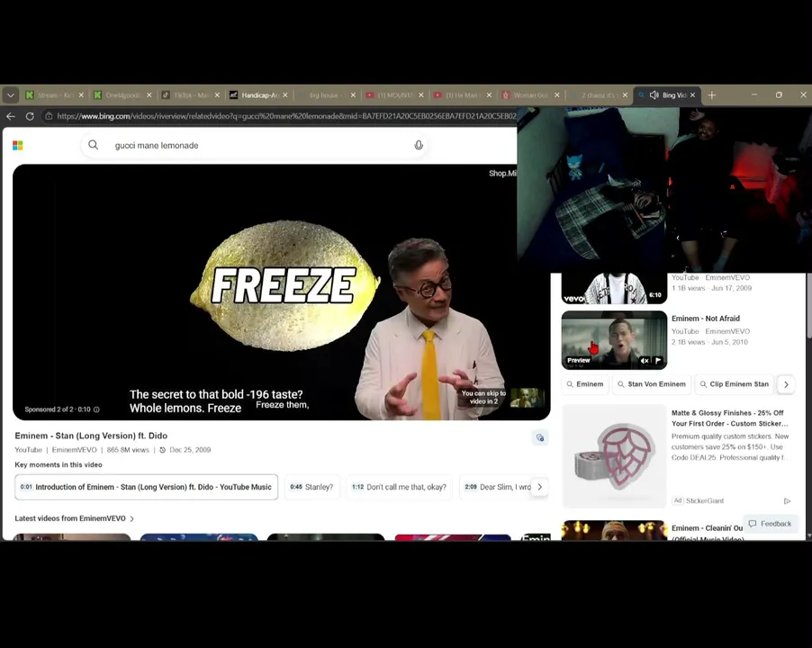Show more related search chips
The image size is (812, 648).
click(x=786, y=384)
